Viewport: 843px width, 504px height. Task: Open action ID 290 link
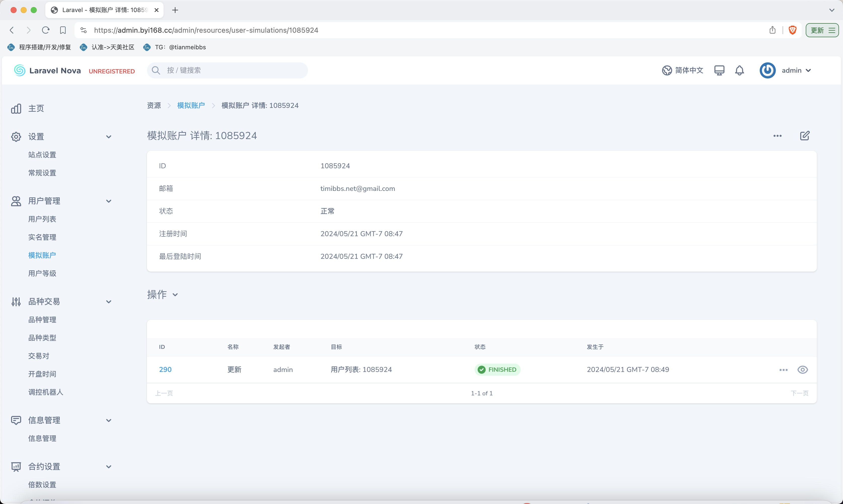click(165, 369)
